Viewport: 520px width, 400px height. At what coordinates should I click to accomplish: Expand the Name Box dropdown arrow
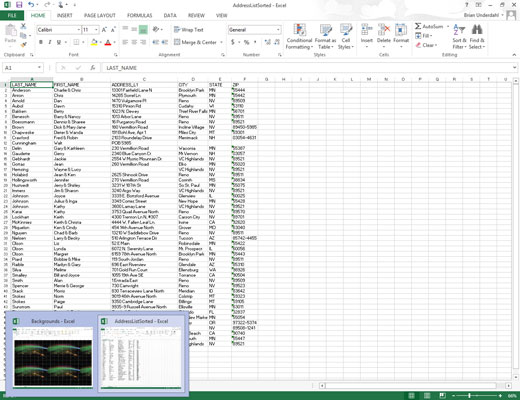point(39,68)
